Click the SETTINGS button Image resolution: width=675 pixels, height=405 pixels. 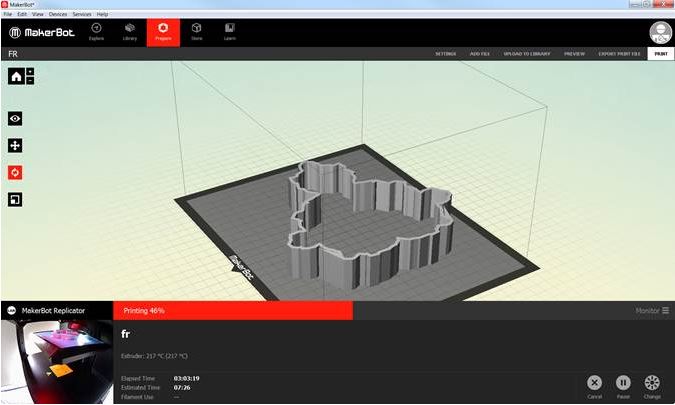(446, 54)
